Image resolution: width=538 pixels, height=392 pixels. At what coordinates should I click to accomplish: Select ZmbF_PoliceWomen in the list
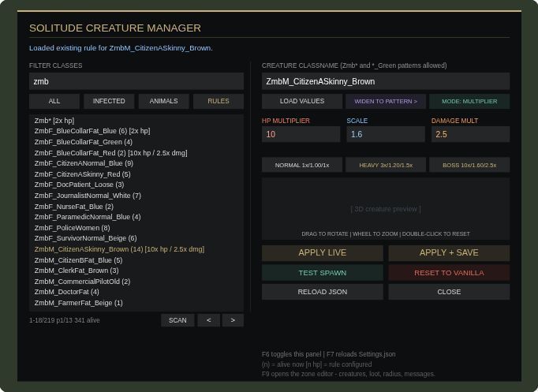tap(136, 228)
